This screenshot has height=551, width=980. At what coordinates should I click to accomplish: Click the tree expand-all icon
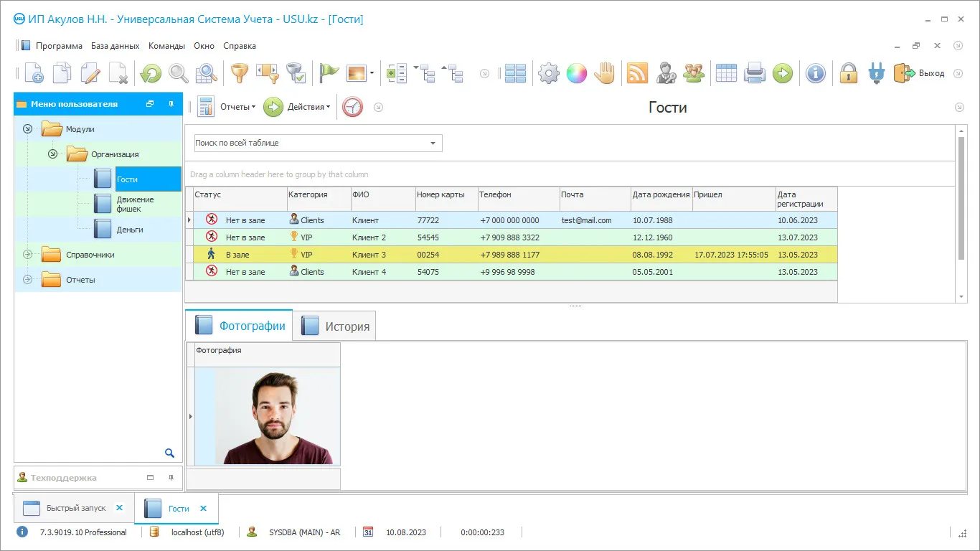click(426, 73)
